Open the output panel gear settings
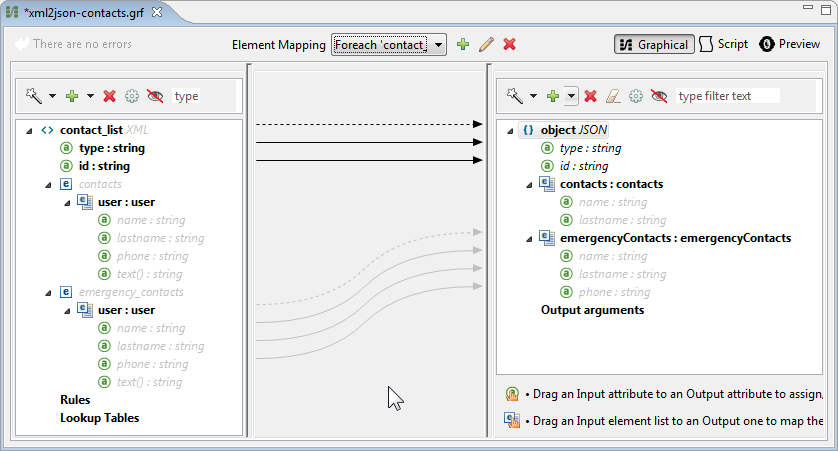This screenshot has width=838, height=451. point(636,96)
